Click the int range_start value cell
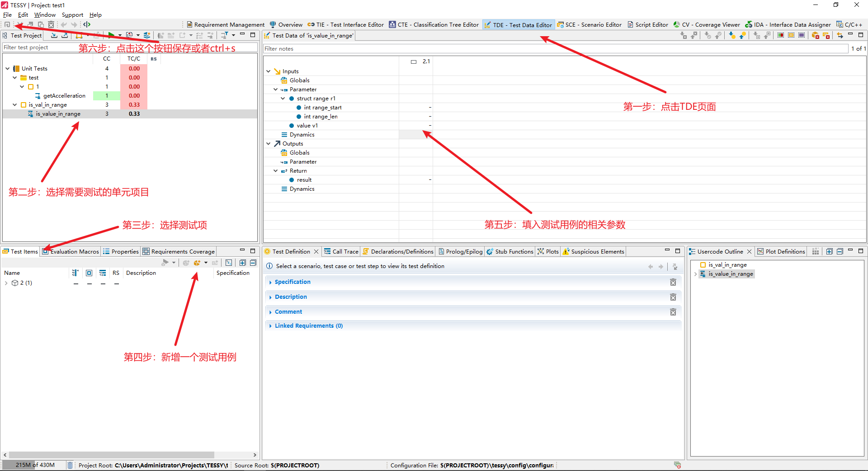868x471 pixels. click(x=416, y=108)
